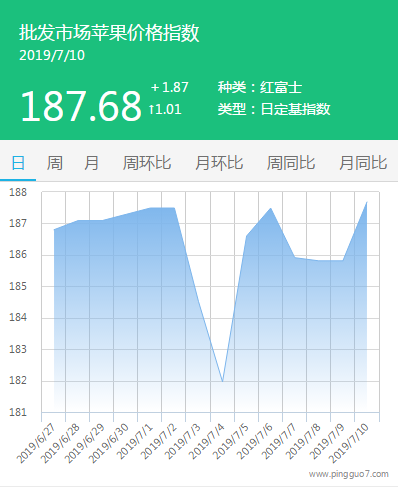Select the 日 daily tab
The width and height of the screenshot is (398, 487).
point(18,163)
